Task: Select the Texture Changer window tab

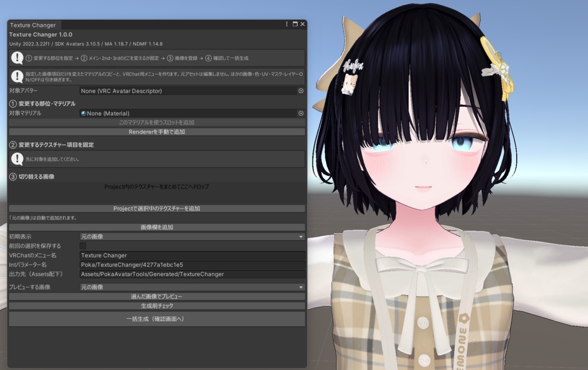Action: coord(33,25)
